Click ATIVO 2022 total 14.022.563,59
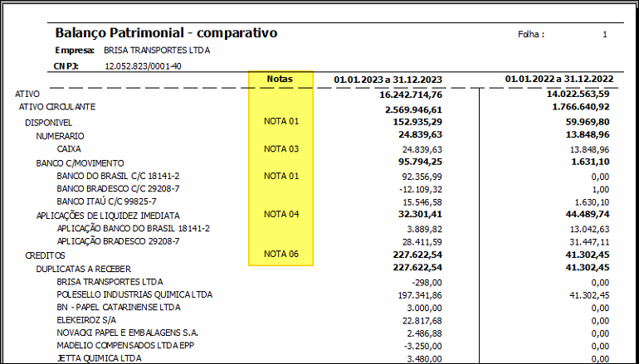 (x=578, y=94)
